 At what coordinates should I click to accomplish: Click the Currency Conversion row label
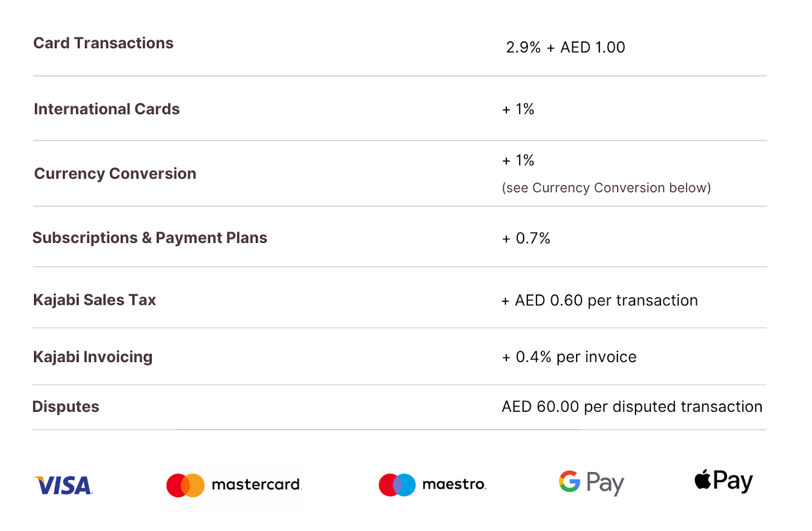(115, 173)
